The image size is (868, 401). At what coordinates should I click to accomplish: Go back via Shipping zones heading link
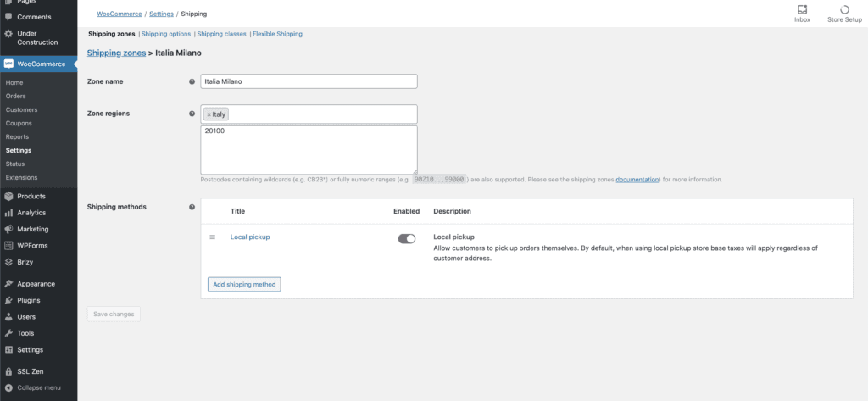coord(116,53)
